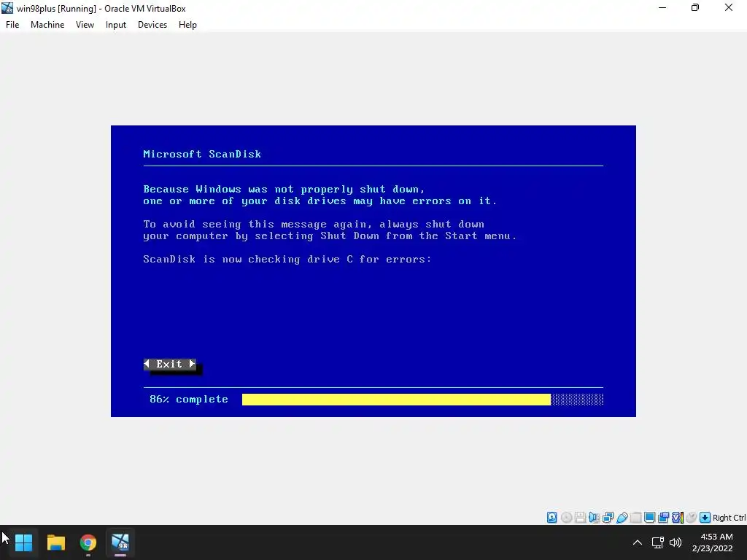Open the View menu
Screen dimensions: 747x560
click(85, 25)
